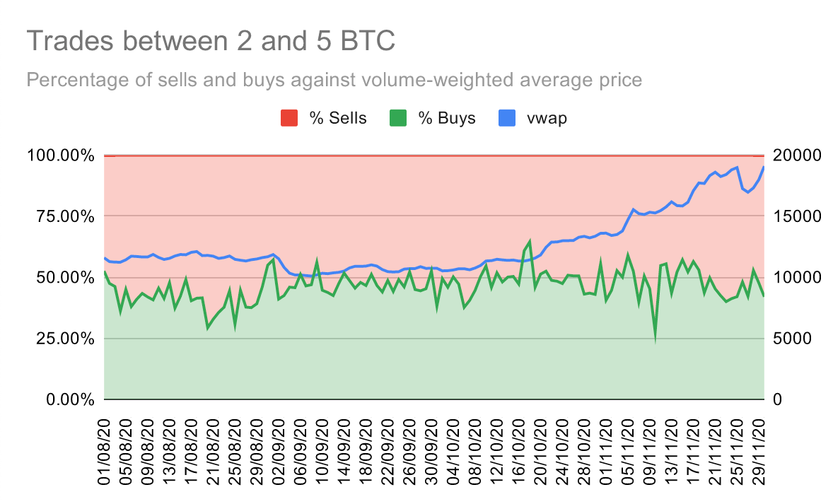
Task: Select the % Sells legend label
Action: pos(338,118)
